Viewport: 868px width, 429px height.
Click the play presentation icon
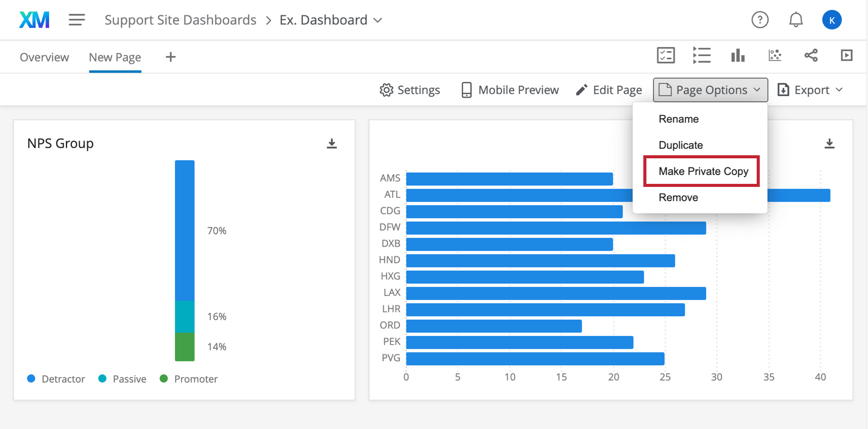point(847,55)
